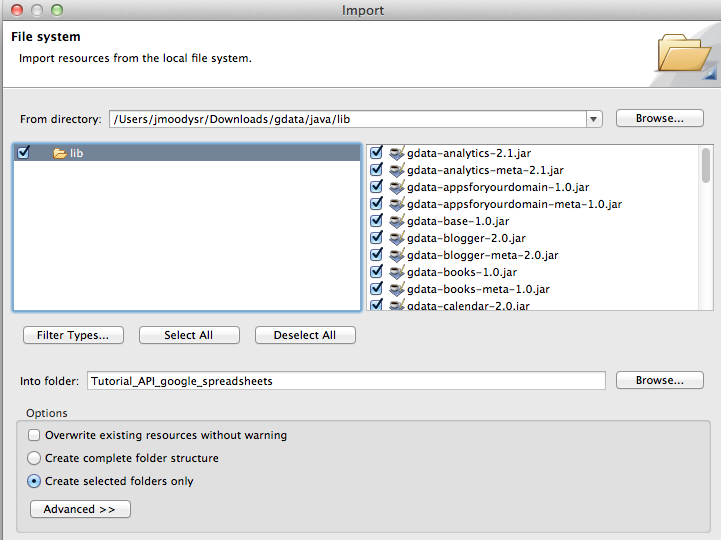Select gdata-calendar-2.0.jar file name
721x540 pixels.
coord(468,305)
